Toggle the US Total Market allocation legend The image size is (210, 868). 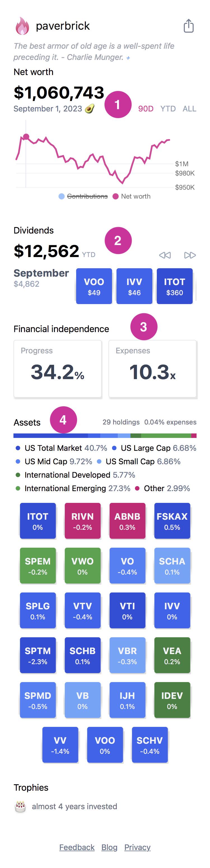point(53,448)
